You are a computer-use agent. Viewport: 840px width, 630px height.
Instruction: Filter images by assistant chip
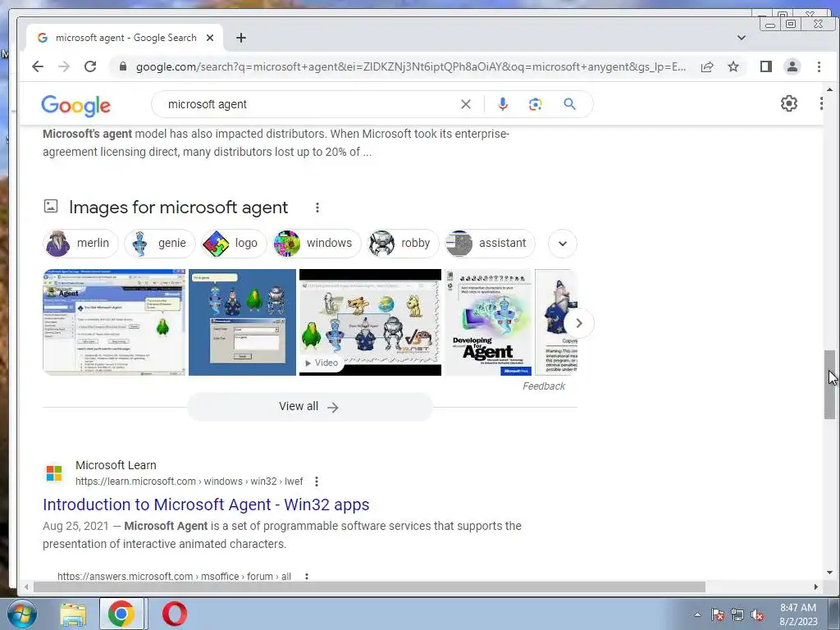point(490,243)
